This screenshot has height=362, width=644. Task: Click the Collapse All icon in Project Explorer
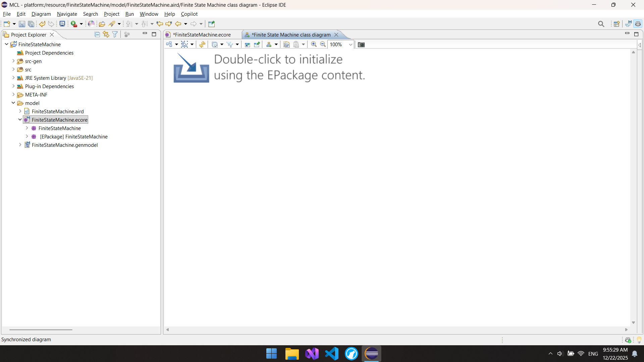tap(97, 35)
